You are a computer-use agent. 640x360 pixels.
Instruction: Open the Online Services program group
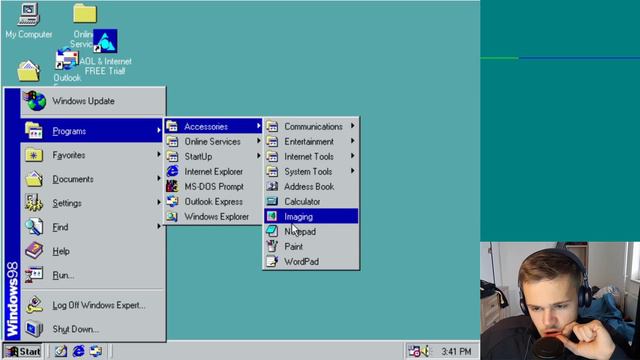pos(213,142)
